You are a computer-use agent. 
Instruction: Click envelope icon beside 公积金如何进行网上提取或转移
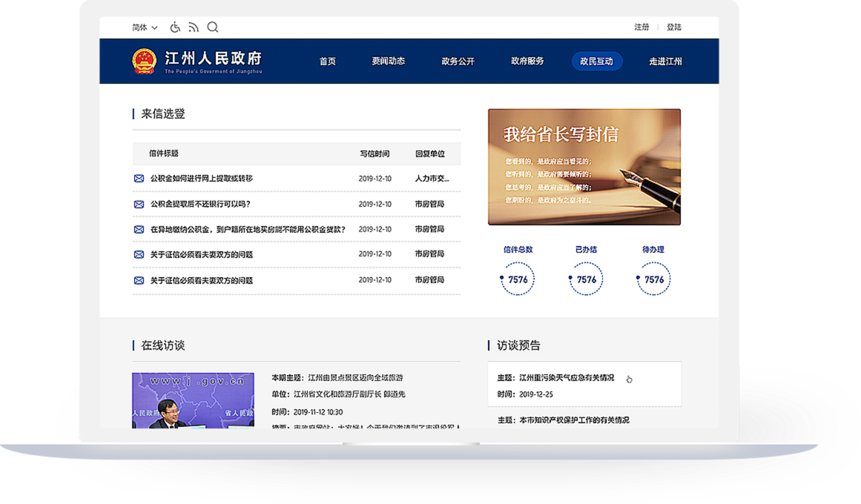click(x=139, y=179)
